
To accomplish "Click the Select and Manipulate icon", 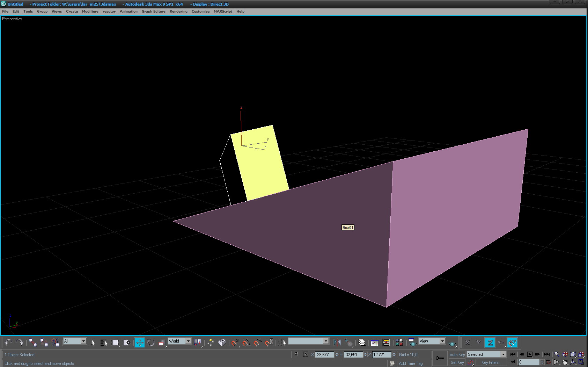I will [211, 343].
